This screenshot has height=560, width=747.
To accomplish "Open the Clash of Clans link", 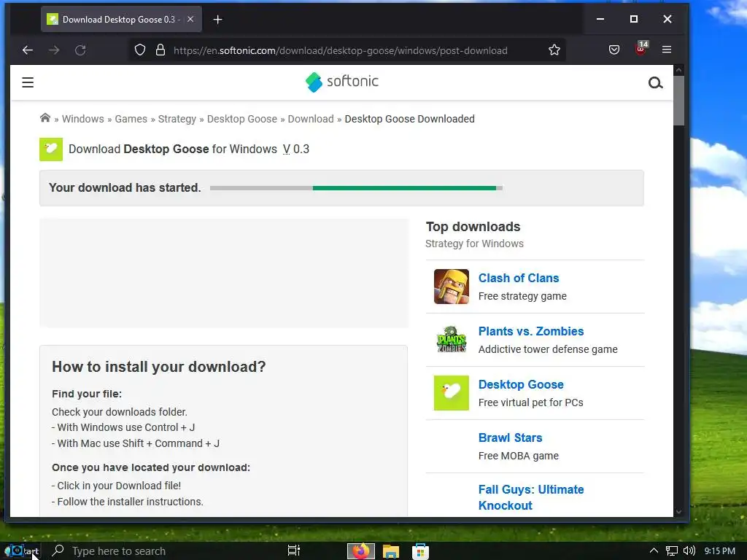I will [x=519, y=278].
